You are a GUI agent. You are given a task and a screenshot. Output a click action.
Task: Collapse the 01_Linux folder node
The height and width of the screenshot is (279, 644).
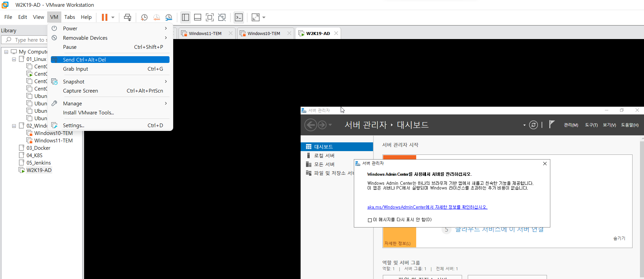point(14,59)
